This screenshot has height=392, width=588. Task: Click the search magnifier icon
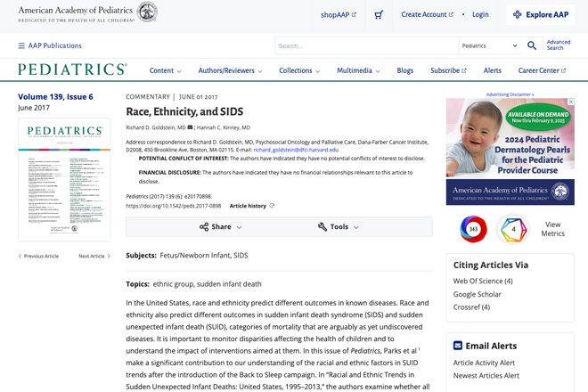[x=532, y=45]
